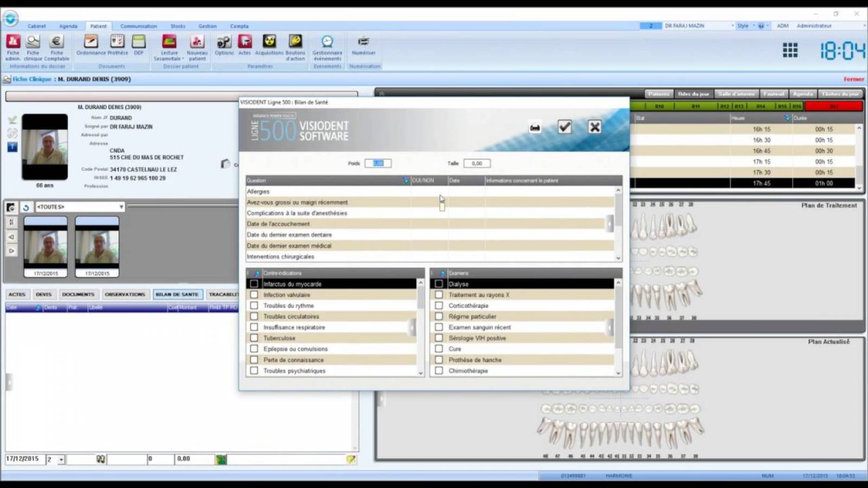This screenshot has width=868, height=488.
Task: Enable the Tuberculose contraindication checkbox
Action: click(x=254, y=338)
